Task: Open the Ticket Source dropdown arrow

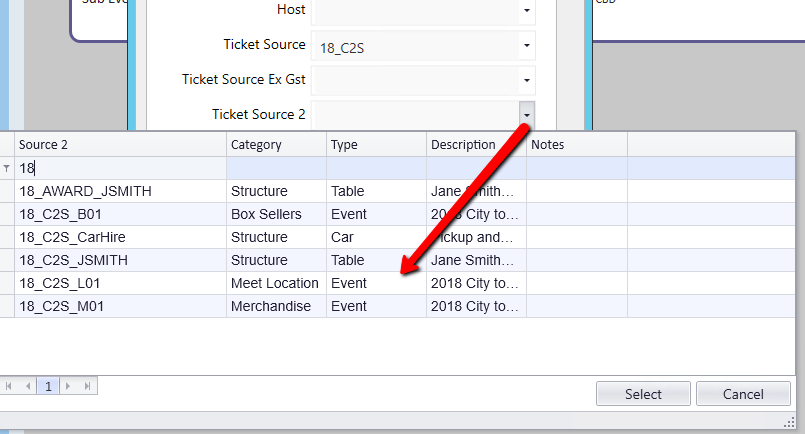Action: pos(526,46)
